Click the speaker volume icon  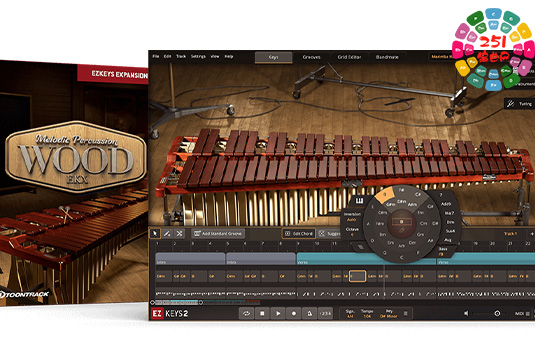click(466, 313)
